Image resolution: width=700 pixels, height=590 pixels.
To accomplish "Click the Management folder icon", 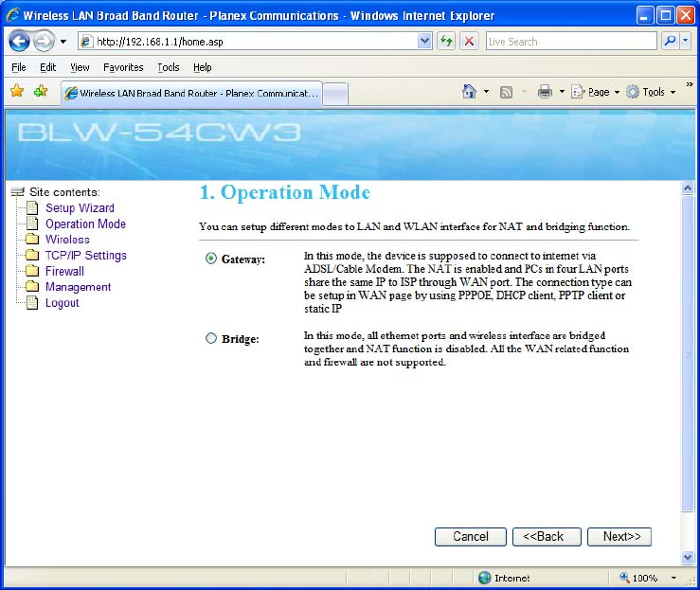I will pos(32,286).
